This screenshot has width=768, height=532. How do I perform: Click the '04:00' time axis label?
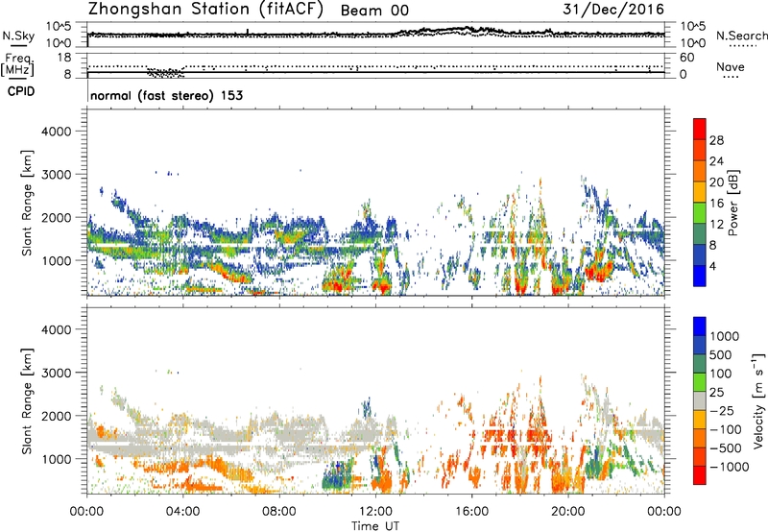click(x=183, y=512)
